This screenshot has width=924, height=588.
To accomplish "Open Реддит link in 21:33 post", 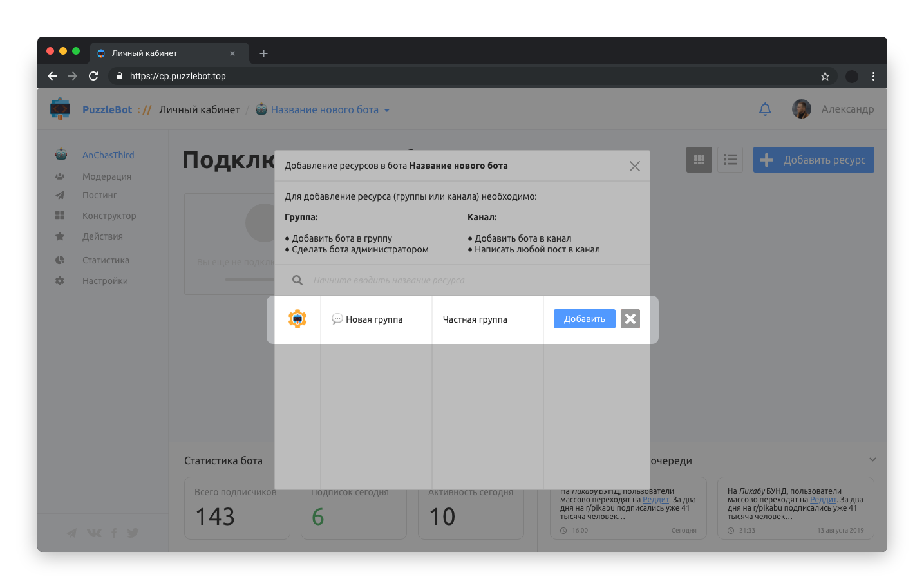I will click(x=823, y=500).
